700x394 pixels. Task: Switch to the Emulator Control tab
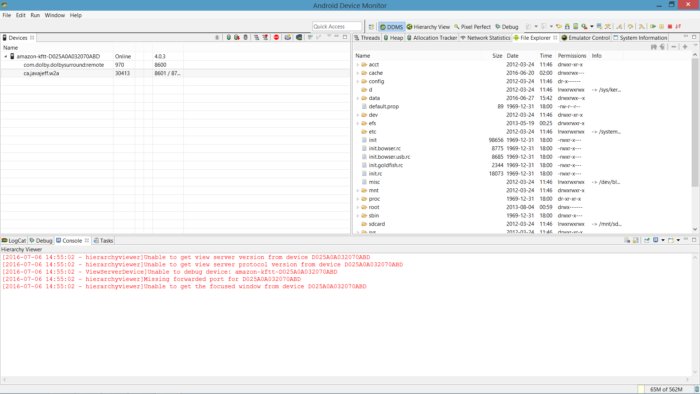tap(585, 38)
